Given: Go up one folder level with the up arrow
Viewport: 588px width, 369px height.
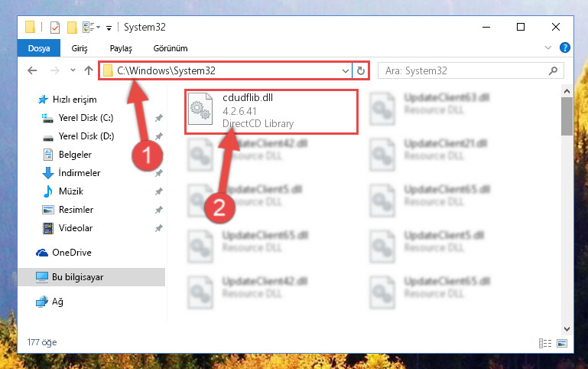Looking at the screenshot, I should 89,70.
